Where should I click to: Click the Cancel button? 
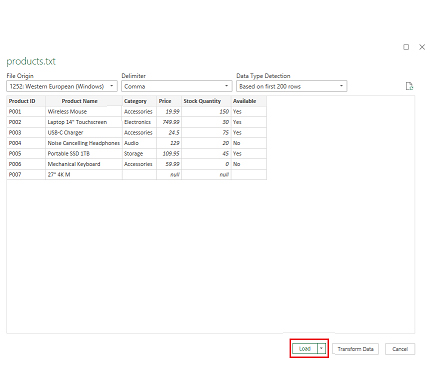pyautogui.click(x=400, y=349)
